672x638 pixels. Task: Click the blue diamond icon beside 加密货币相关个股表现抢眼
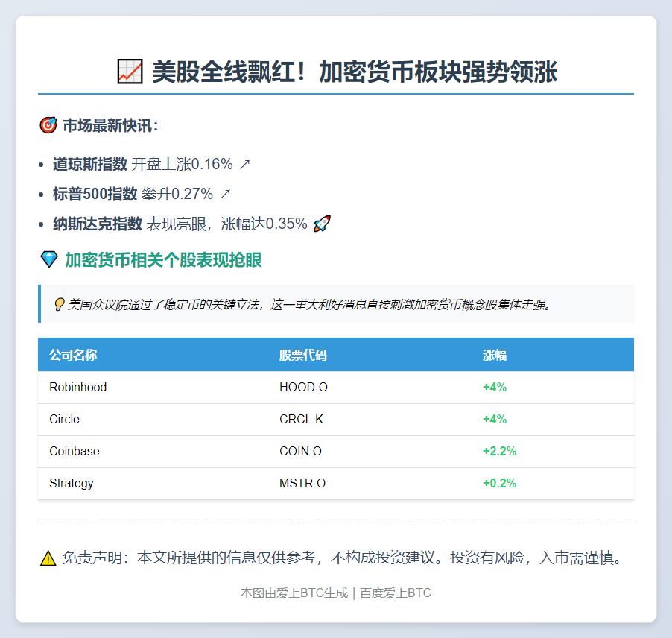[x=49, y=259]
